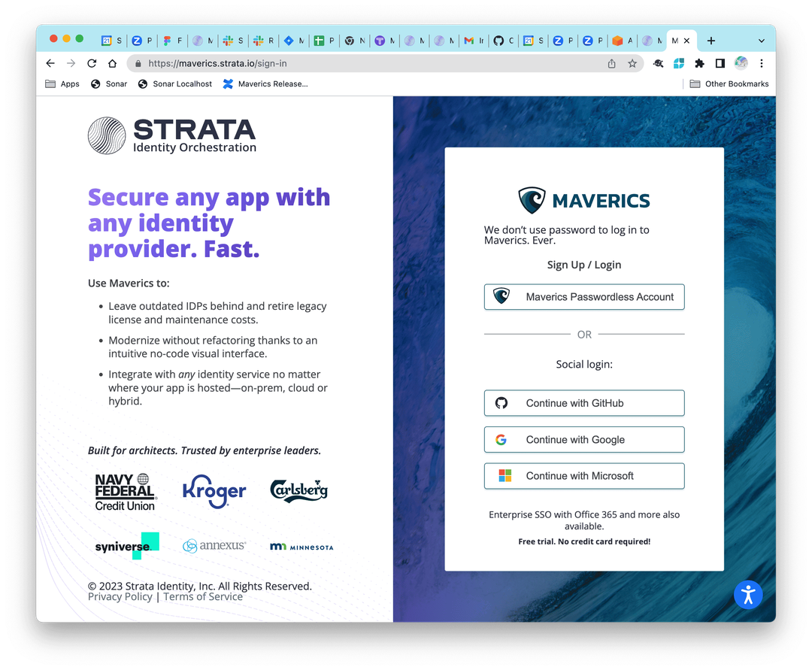
Task: Click the 'Sign Up / Login' heading
Action: click(584, 265)
